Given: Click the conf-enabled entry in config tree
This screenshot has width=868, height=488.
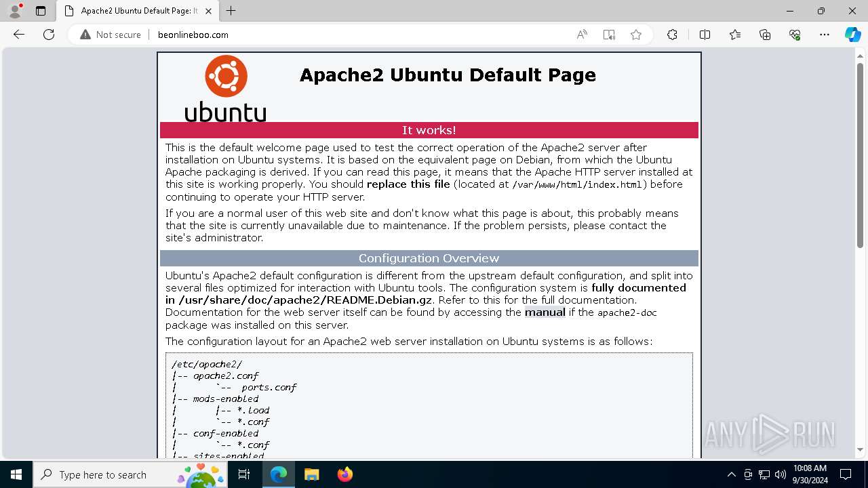Looking at the screenshot, I should [226, 434].
